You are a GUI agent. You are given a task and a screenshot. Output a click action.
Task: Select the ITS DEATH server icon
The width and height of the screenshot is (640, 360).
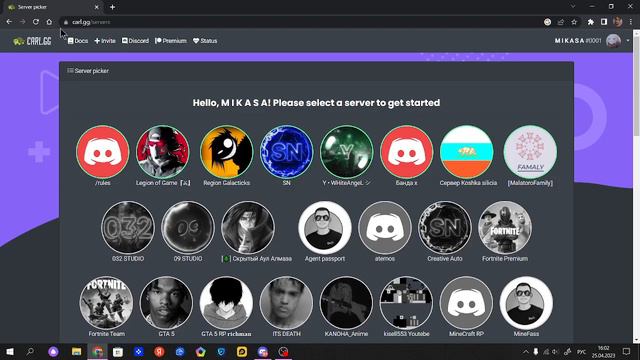click(287, 303)
